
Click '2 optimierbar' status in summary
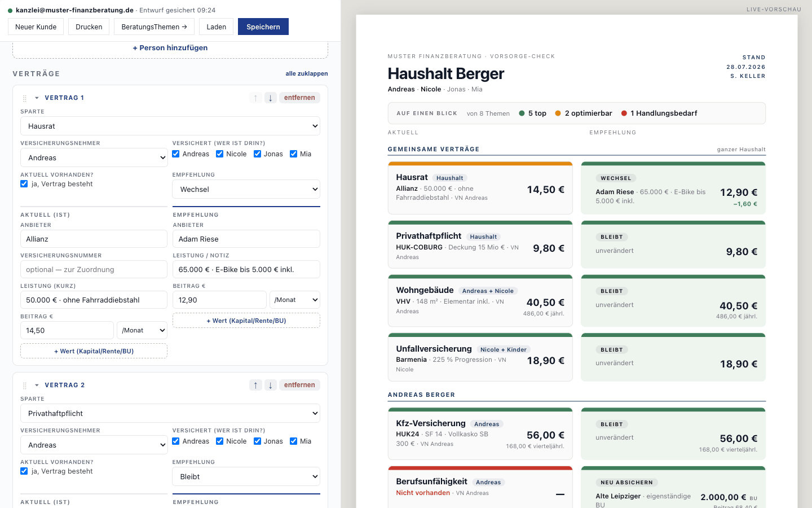point(584,113)
